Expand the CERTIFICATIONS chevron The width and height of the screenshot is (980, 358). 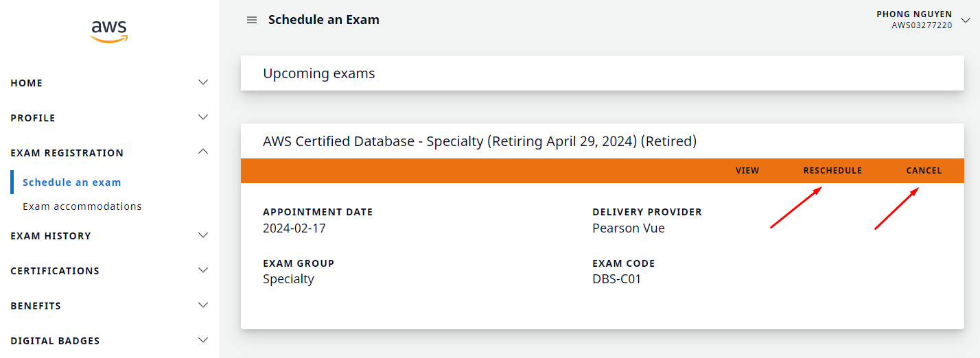point(203,270)
